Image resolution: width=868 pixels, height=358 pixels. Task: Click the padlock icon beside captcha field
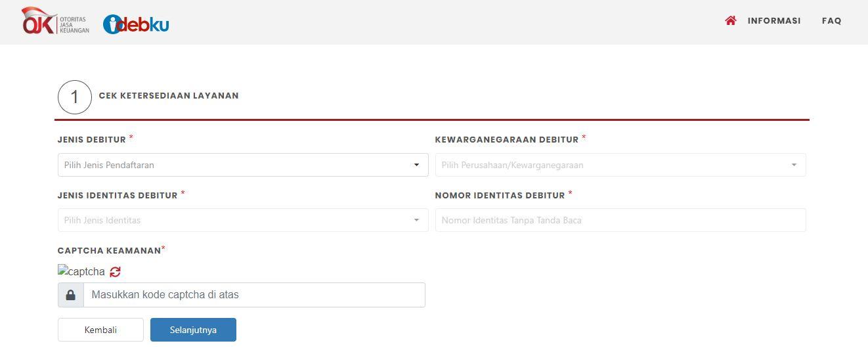point(71,295)
